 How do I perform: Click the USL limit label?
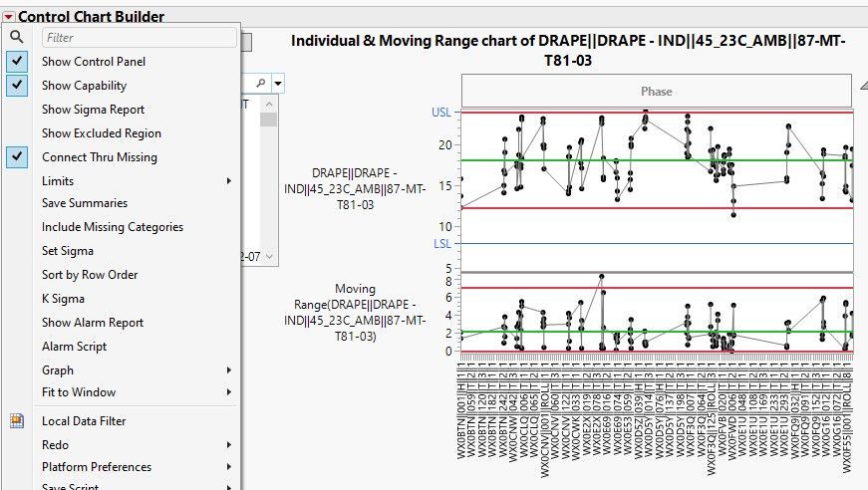[441, 113]
